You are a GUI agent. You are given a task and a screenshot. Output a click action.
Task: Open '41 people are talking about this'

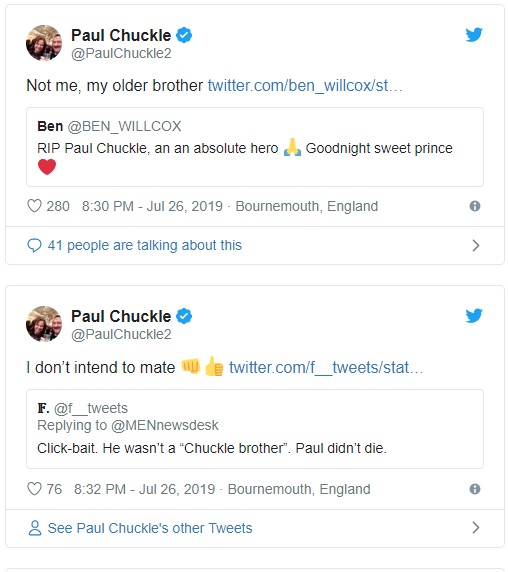coord(144,245)
